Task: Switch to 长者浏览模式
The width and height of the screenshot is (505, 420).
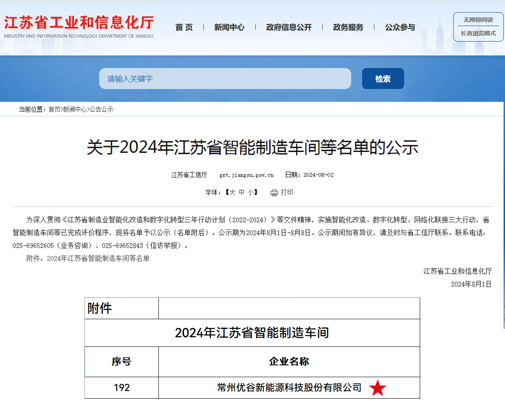Action: (x=478, y=33)
